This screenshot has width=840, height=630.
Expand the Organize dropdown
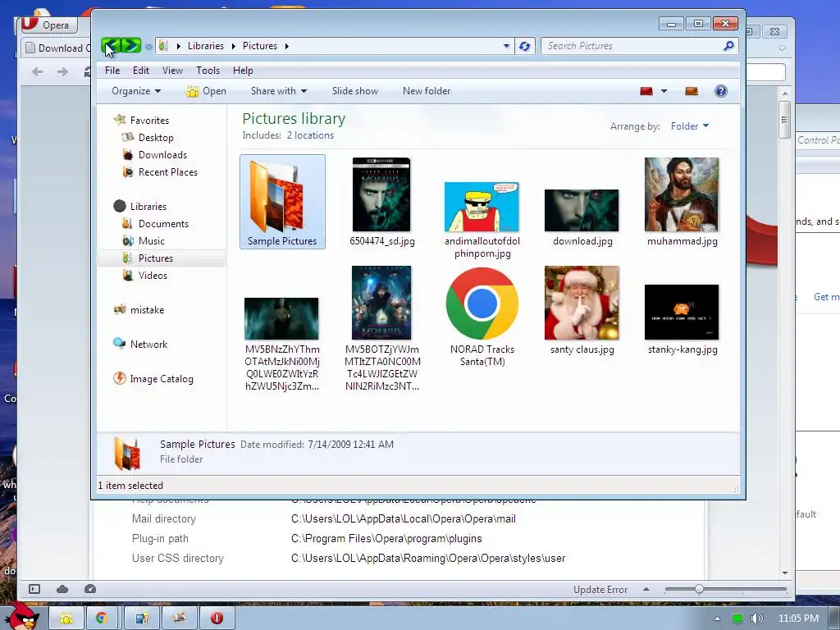[136, 91]
